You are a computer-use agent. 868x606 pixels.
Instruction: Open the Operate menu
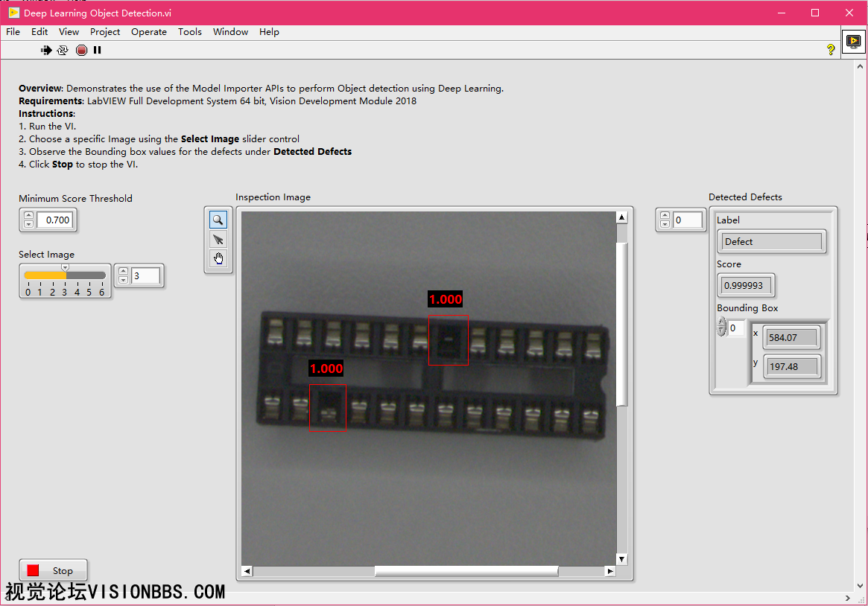pyautogui.click(x=149, y=32)
